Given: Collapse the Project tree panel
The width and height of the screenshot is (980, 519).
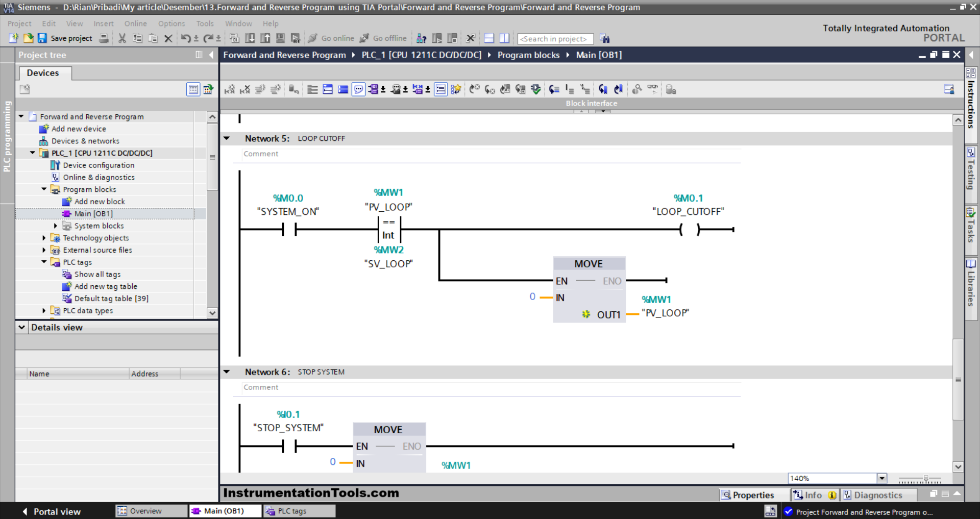Looking at the screenshot, I should tap(211, 55).
